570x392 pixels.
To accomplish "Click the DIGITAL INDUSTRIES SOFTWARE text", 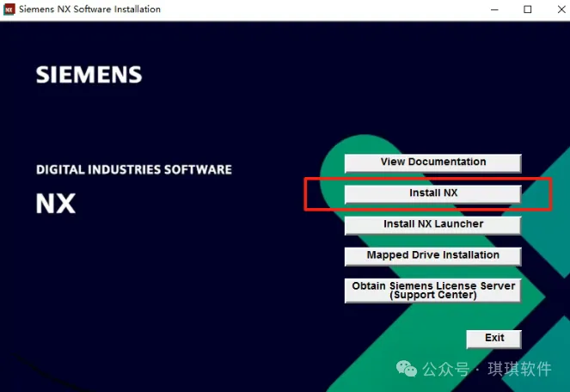I will coord(134,169).
